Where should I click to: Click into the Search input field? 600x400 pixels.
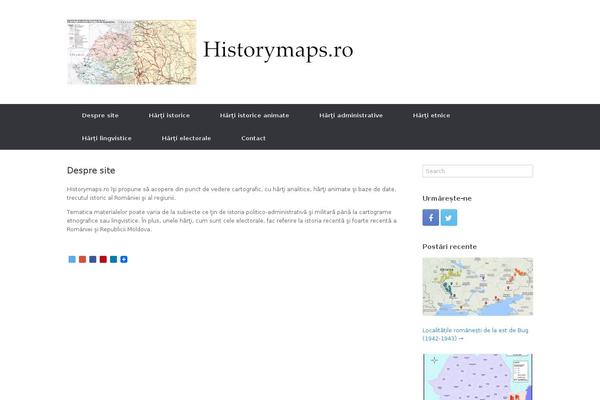(x=477, y=171)
